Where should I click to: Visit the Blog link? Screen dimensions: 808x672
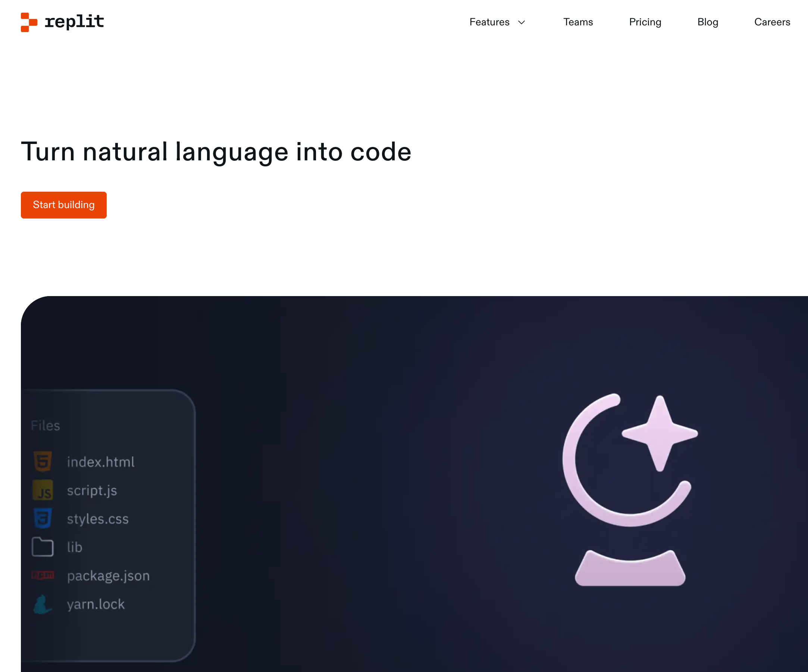(708, 22)
